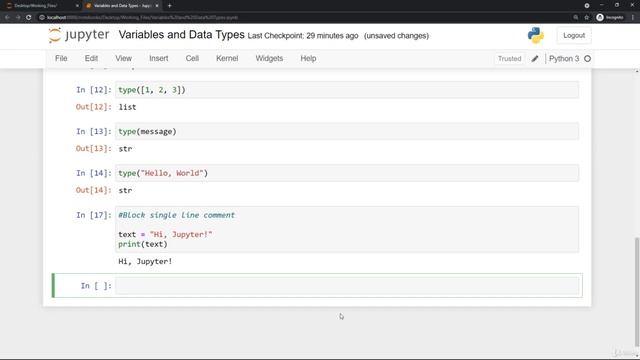This screenshot has height=360, width=640.
Task: Click the print(text) code line
Action: coord(143,244)
